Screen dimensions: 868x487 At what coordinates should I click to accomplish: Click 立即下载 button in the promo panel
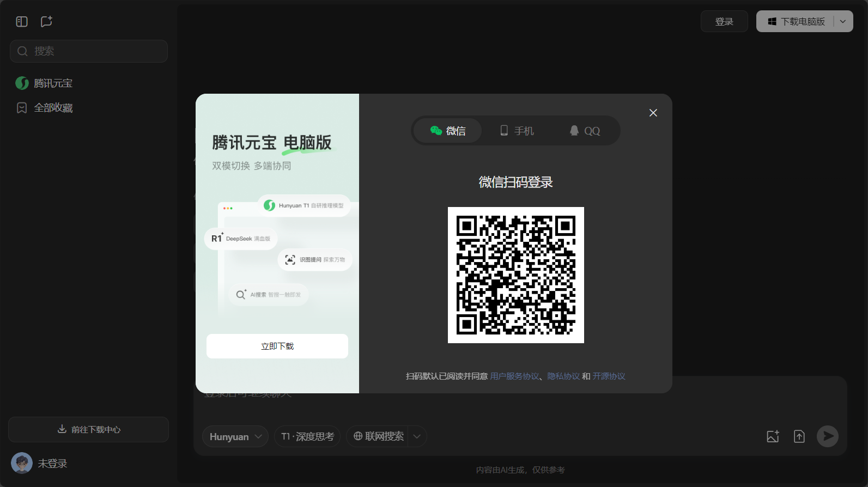[277, 346]
